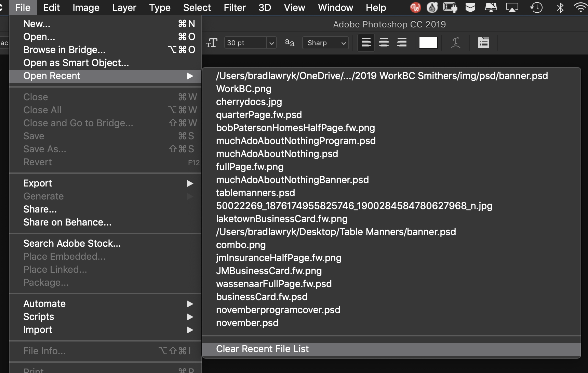Open recent file cherrydocs.jpg
Screen dimensions: 588x373
[391, 102]
